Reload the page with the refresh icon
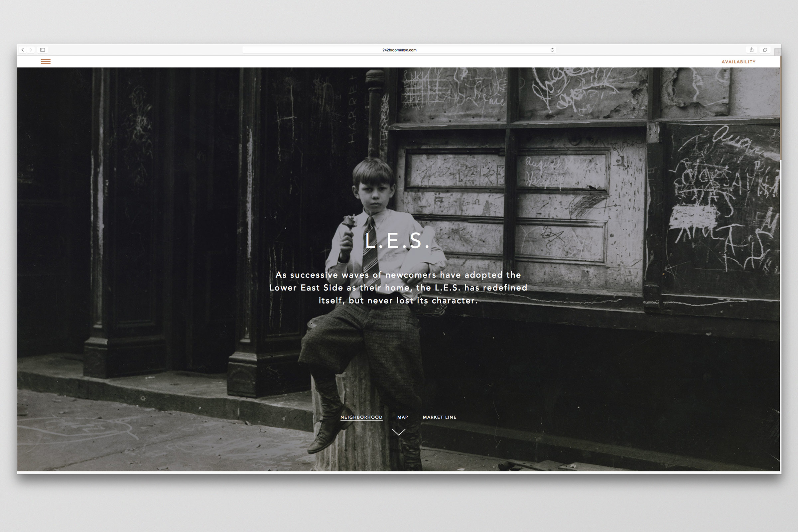Viewport: 798px width, 532px height. [x=552, y=50]
